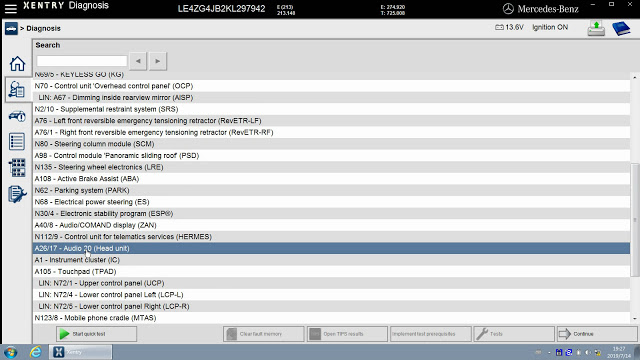This screenshot has width=640, height=360.
Task: Select A108 Active Brake Assist (ABA)
Action: (x=331, y=179)
